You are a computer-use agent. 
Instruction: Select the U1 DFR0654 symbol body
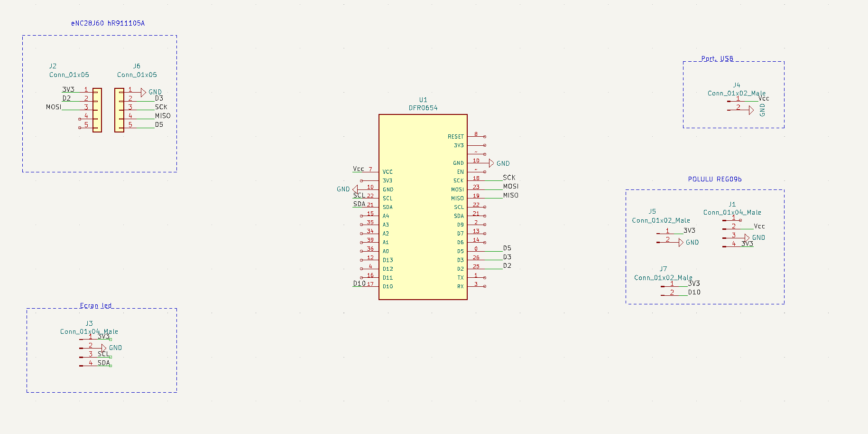[x=423, y=207]
